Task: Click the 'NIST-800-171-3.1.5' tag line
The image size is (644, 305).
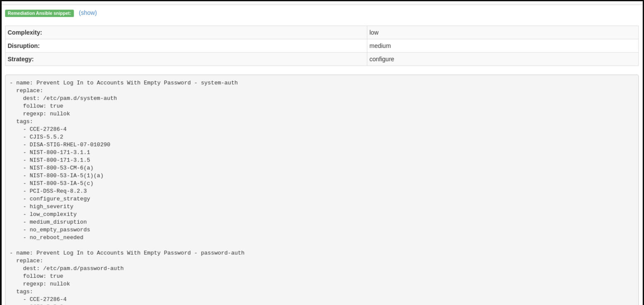Action: pos(57,160)
